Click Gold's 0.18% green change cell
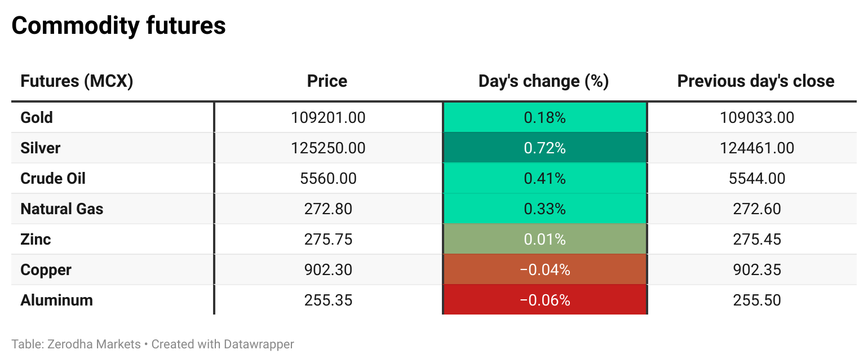 [544, 118]
